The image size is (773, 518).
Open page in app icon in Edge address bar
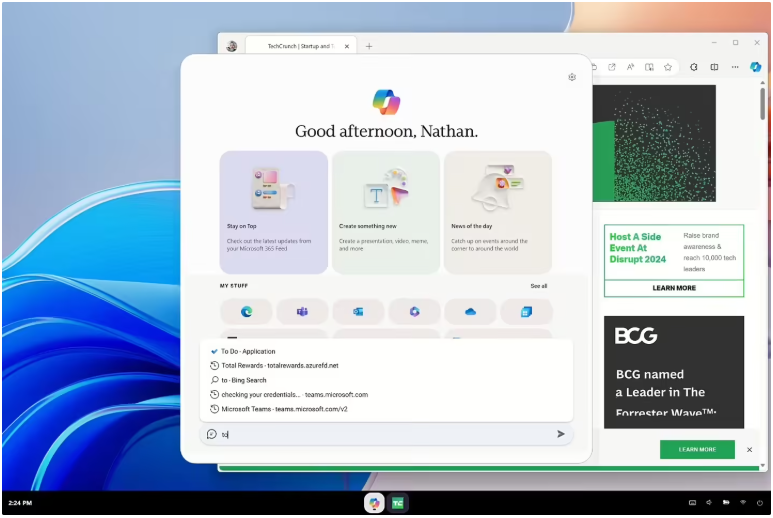[x=612, y=67]
